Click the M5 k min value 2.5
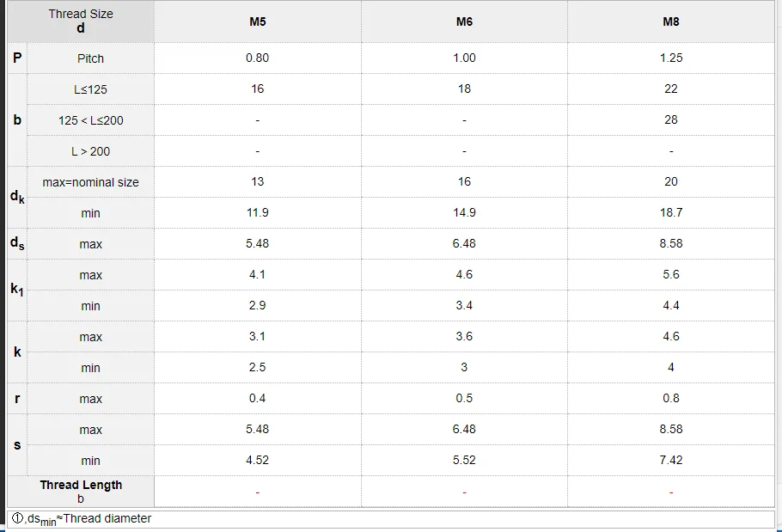Image resolution: width=782 pixels, height=532 pixels. coord(257,367)
